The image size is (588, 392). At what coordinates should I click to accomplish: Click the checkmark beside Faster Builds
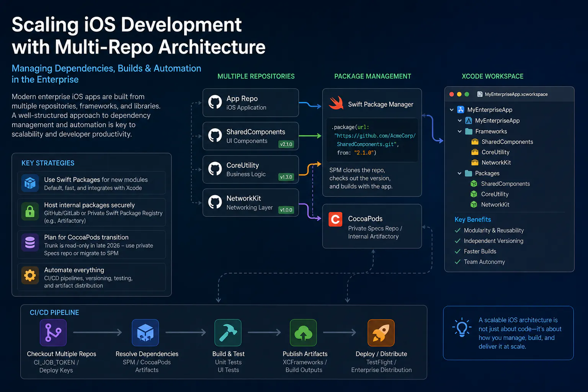coord(457,252)
